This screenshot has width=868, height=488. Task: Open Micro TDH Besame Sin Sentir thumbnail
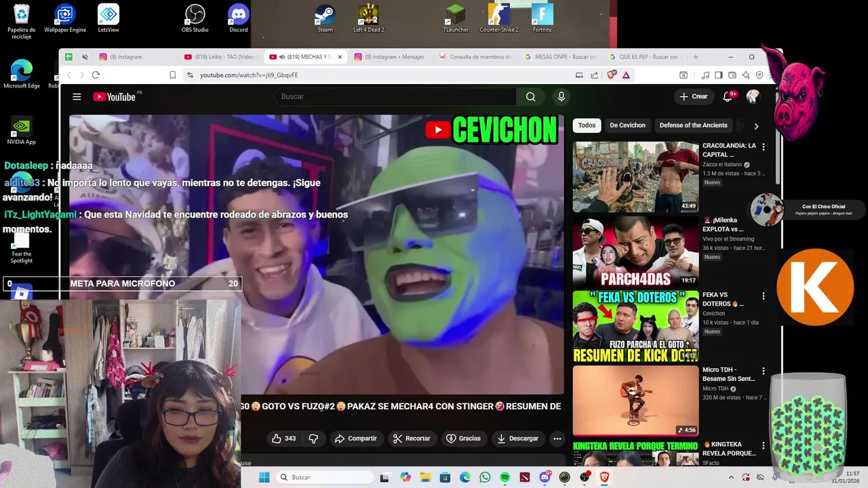pyautogui.click(x=635, y=401)
